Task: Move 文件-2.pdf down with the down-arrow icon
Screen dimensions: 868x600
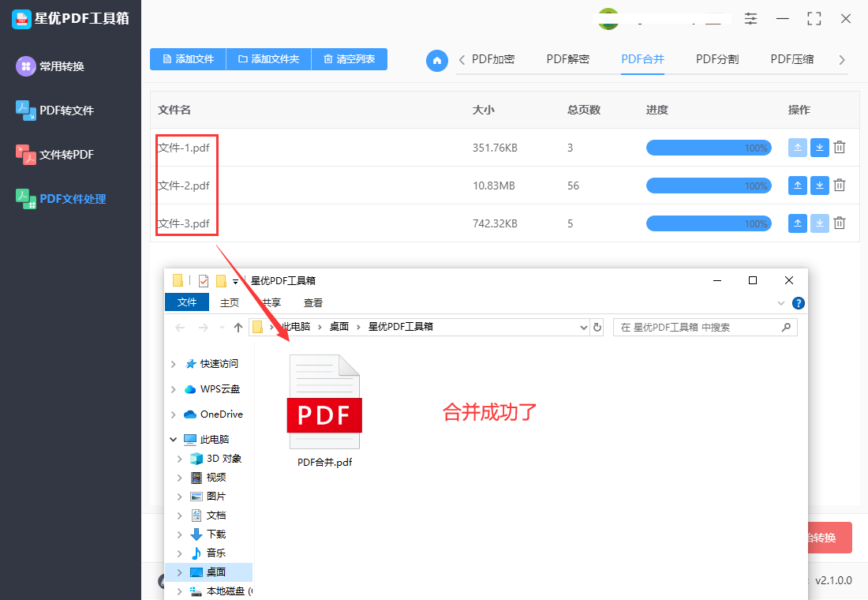Action: (x=819, y=185)
